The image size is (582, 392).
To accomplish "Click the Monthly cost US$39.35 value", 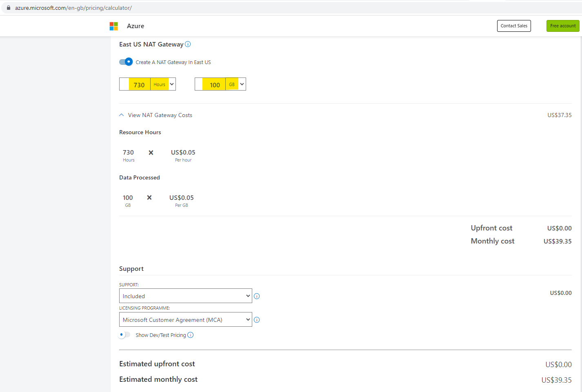I will pyautogui.click(x=558, y=241).
